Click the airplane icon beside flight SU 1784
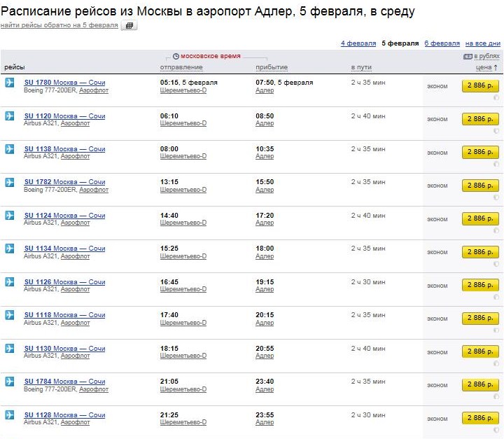The image size is (504, 439). 10,382
